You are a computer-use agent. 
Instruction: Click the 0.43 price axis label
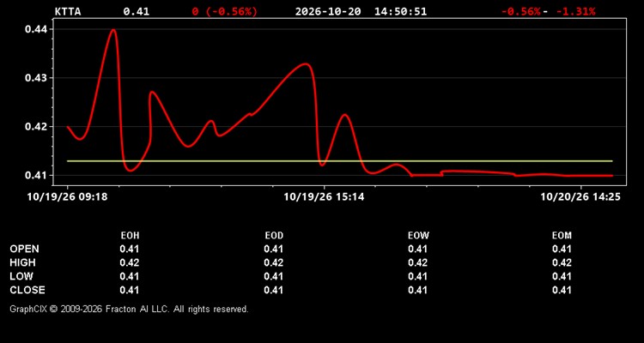tap(36, 78)
